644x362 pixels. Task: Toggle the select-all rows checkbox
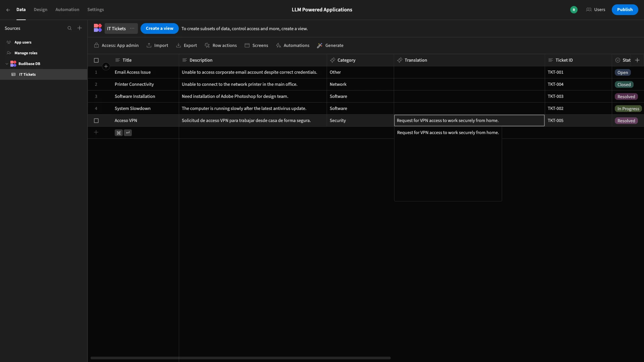click(x=96, y=60)
